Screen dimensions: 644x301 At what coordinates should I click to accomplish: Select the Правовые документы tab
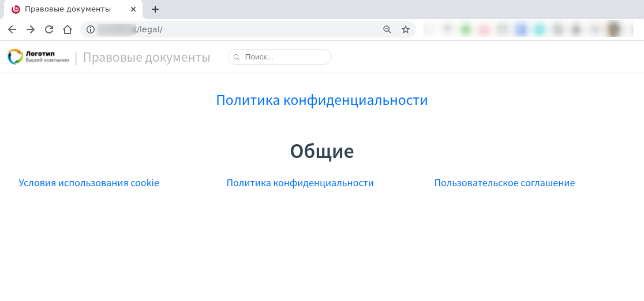[x=68, y=9]
